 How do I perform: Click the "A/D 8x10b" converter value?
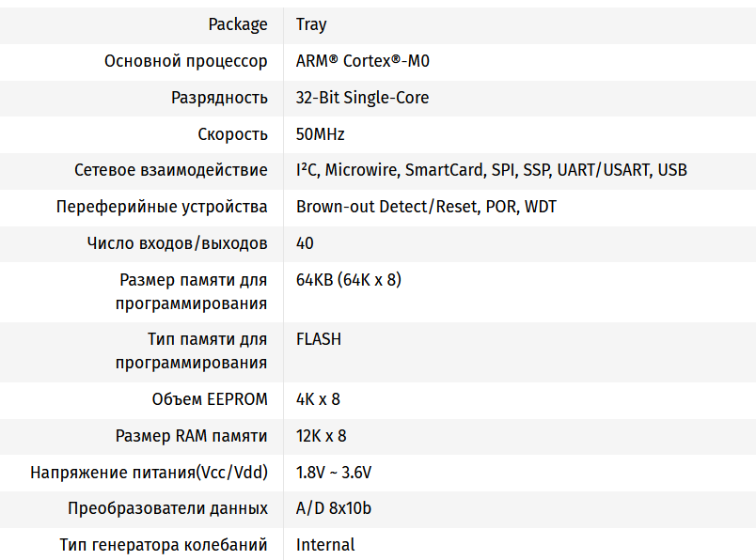pos(333,508)
